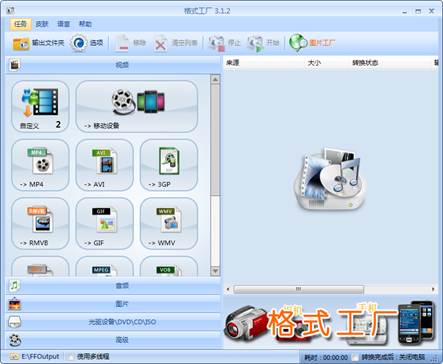Screen dimensions: 443x364
Task: Click the -> MP4 video conversion icon
Action: (40, 165)
